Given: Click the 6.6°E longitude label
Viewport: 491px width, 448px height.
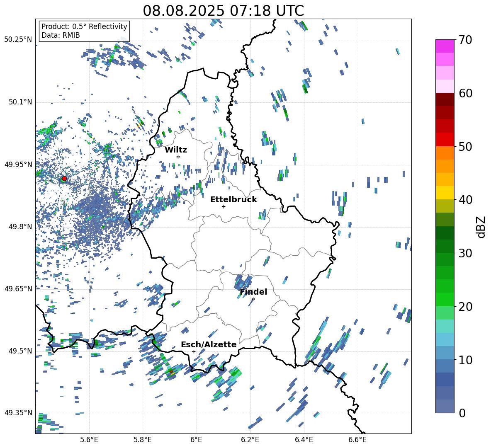Looking at the screenshot, I should click(x=357, y=440).
